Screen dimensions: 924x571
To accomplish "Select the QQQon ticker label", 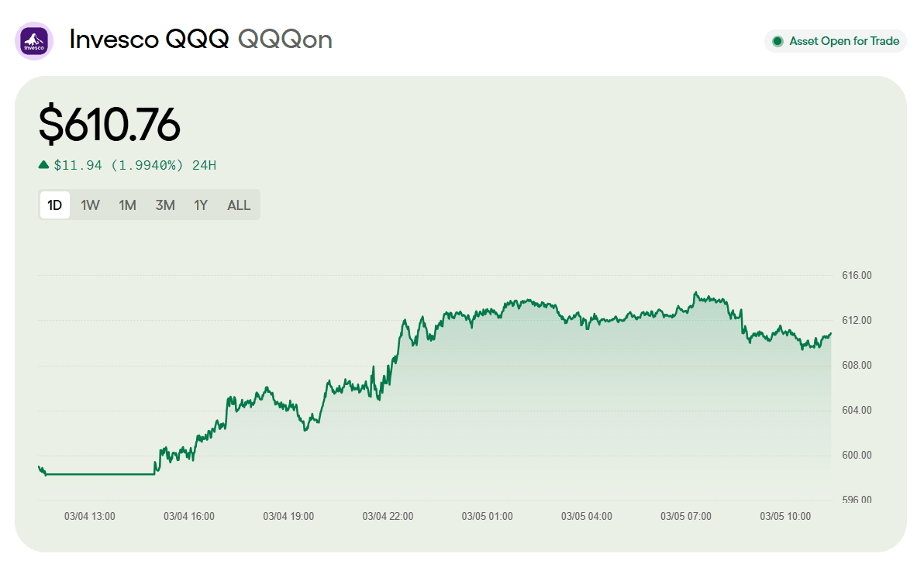I will coord(286,39).
